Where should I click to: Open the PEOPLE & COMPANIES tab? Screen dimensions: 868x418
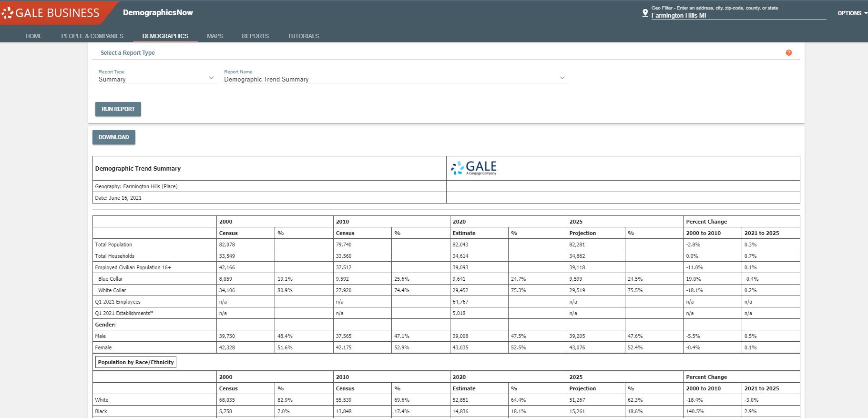(92, 36)
